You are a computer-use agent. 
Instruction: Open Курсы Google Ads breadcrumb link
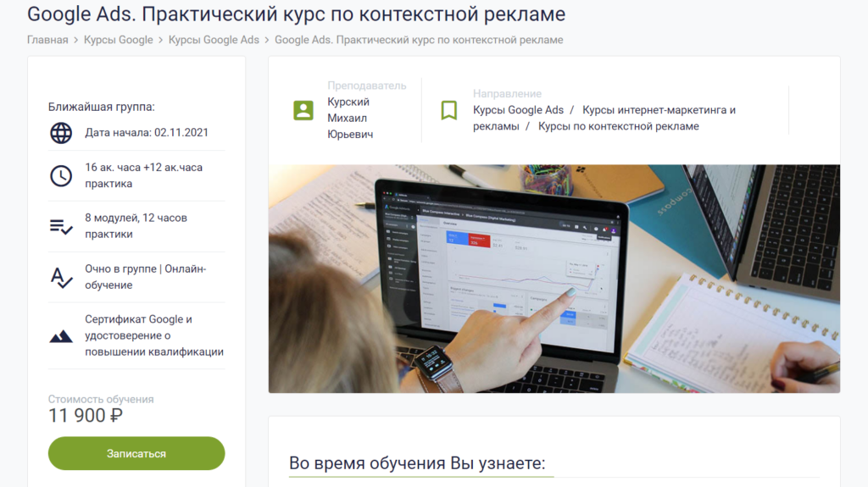click(214, 40)
